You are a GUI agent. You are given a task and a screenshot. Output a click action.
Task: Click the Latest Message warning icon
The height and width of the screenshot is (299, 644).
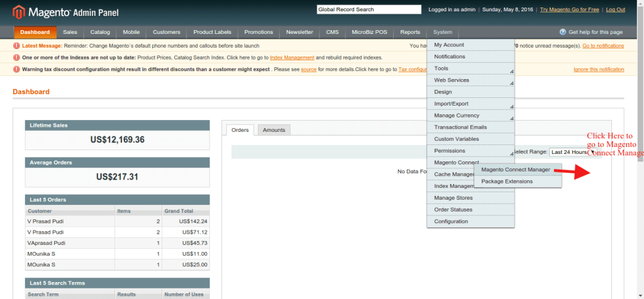(16, 46)
